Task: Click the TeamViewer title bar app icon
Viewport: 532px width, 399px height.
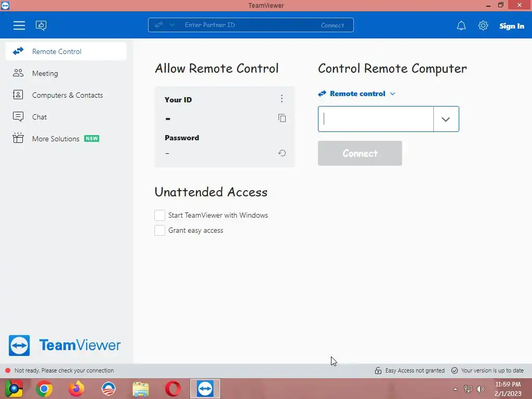Action: point(5,5)
